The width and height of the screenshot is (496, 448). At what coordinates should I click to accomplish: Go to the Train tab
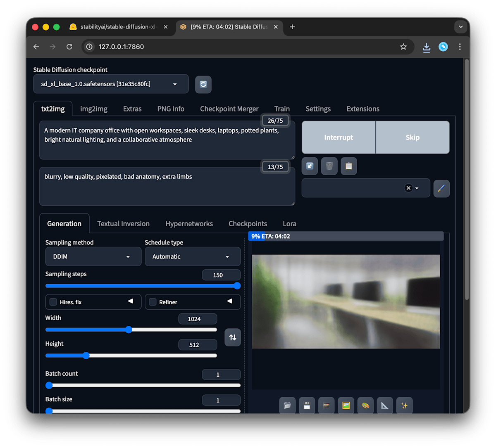(x=282, y=109)
